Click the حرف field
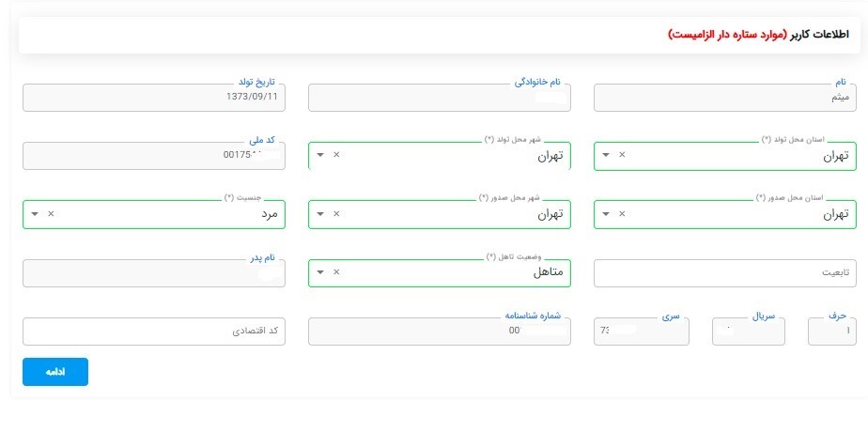 point(832,332)
